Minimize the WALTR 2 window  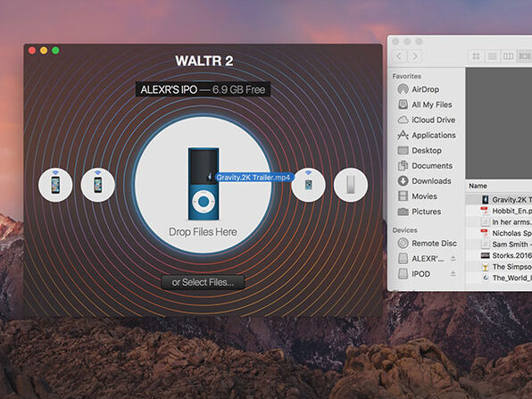coord(44,51)
